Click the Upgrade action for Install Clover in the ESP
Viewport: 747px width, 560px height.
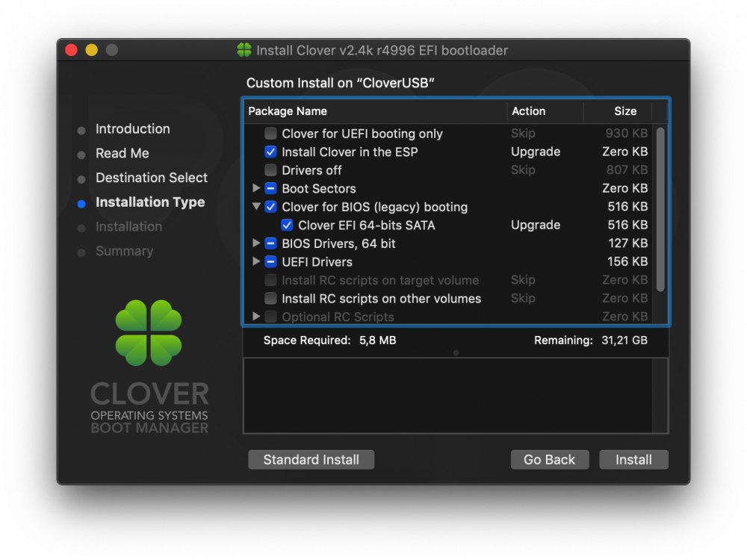(536, 152)
